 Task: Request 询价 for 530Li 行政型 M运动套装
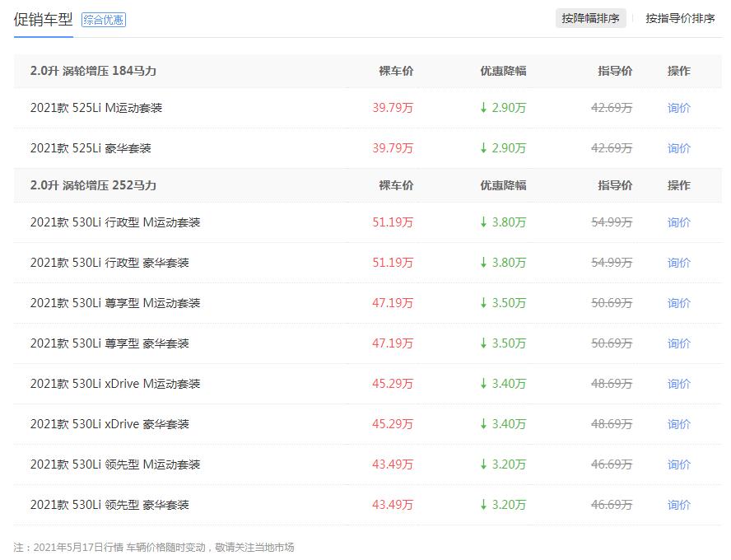click(679, 222)
